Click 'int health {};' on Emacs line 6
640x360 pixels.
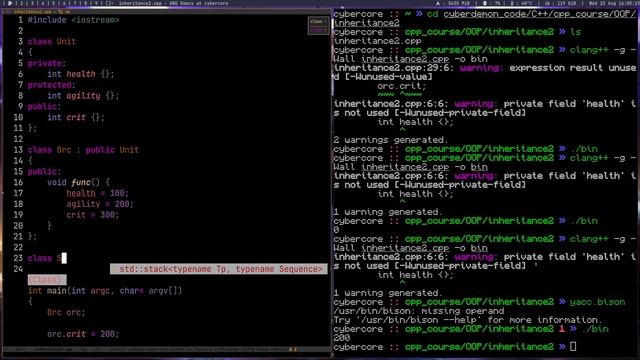click(81, 74)
